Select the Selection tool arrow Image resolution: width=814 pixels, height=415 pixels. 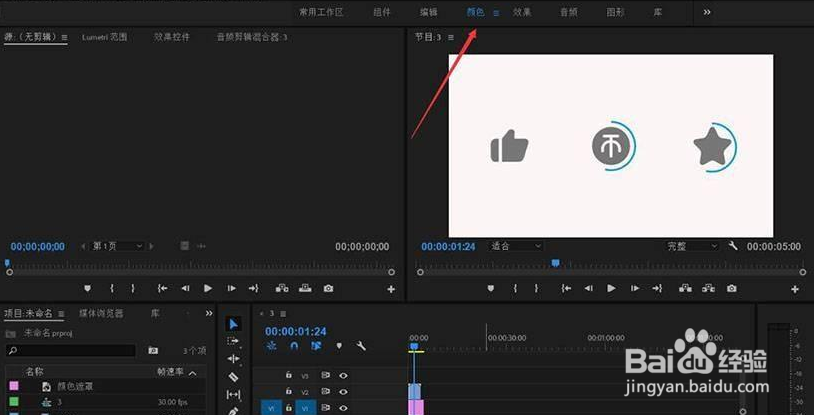click(233, 324)
